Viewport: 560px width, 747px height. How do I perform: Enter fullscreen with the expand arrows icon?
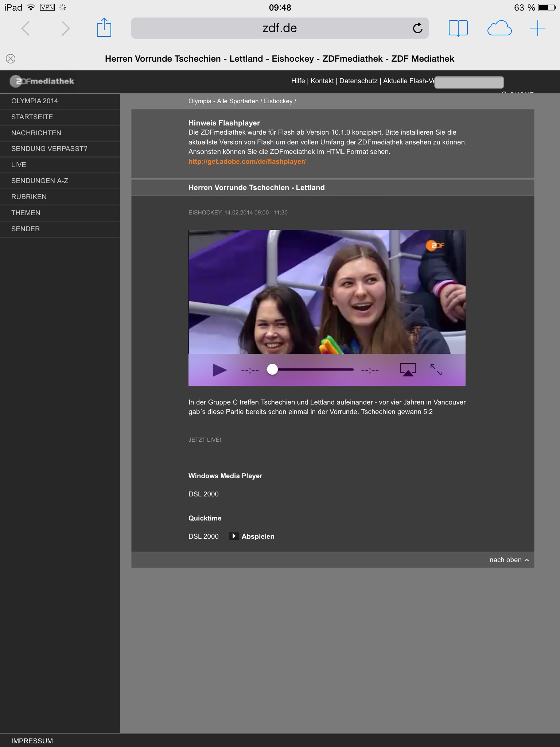pyautogui.click(x=436, y=370)
